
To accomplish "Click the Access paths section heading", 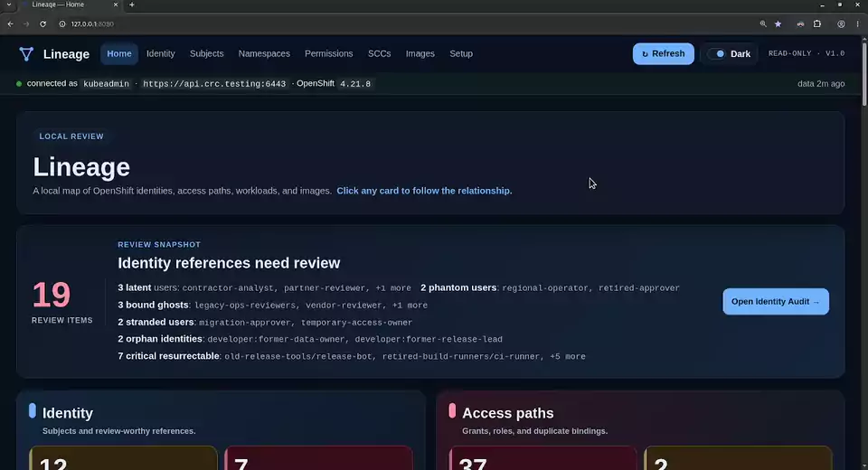I will pyautogui.click(x=507, y=413).
